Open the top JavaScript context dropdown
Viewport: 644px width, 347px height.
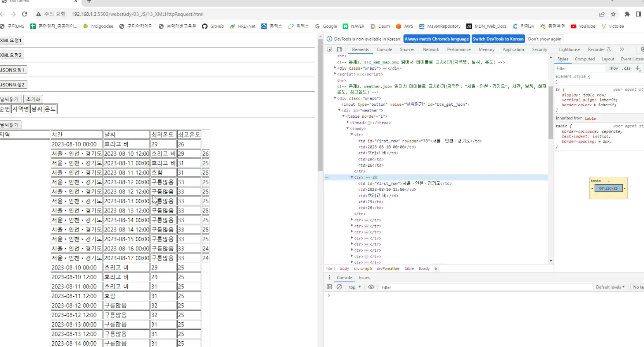(x=355, y=287)
